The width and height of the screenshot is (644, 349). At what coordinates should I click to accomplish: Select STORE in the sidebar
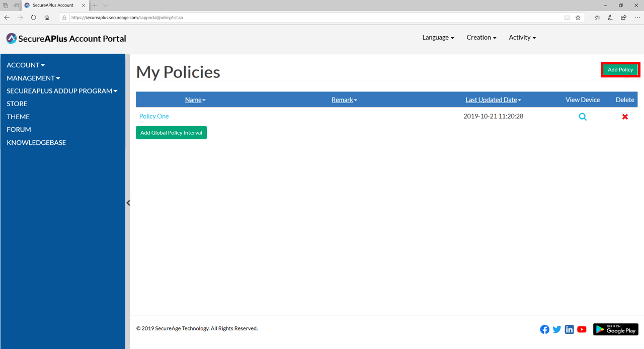coord(17,104)
